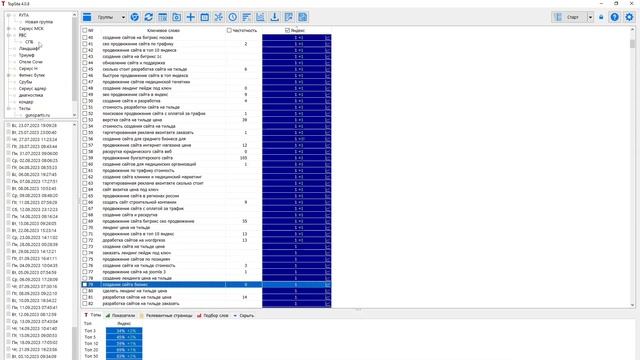Click the link icon in row 40
This screenshot has width=640, height=360.
[x=327, y=38]
